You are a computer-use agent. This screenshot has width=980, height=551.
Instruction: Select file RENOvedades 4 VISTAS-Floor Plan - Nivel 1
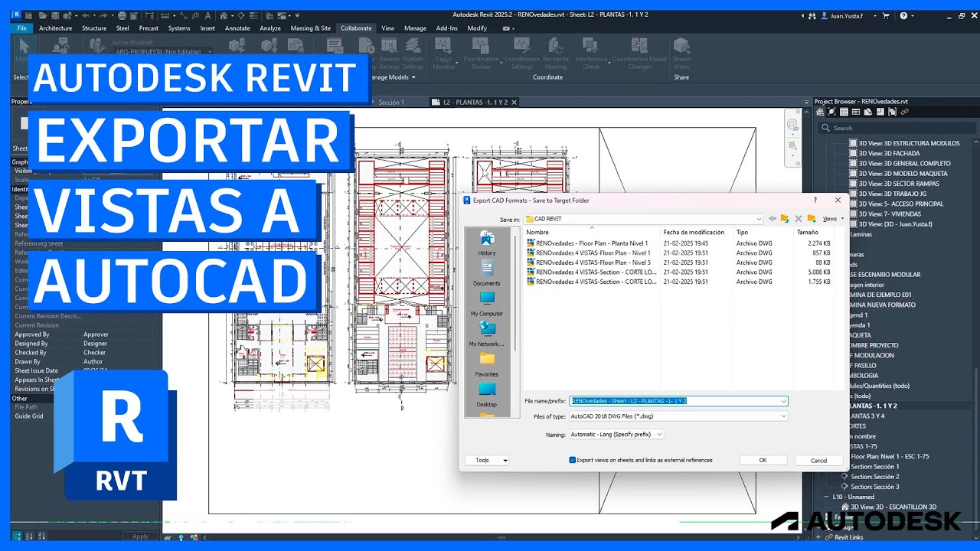[x=589, y=253]
